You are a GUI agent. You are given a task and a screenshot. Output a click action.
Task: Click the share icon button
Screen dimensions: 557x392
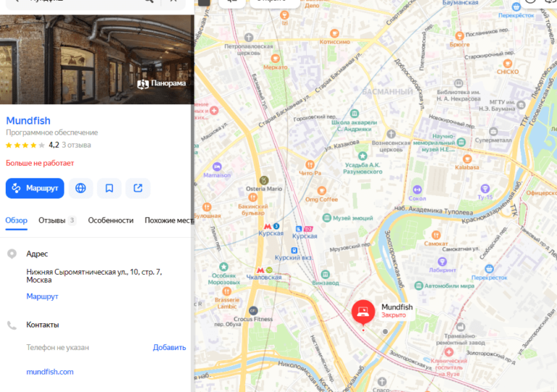point(138,188)
